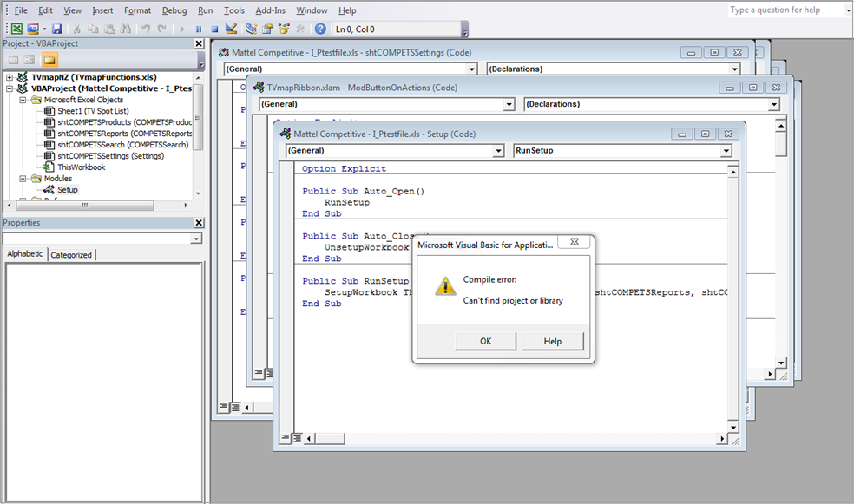The height and width of the screenshot is (504, 854).
Task: Click down arrow of Setup window vertical scrollbar
Action: [x=733, y=428]
